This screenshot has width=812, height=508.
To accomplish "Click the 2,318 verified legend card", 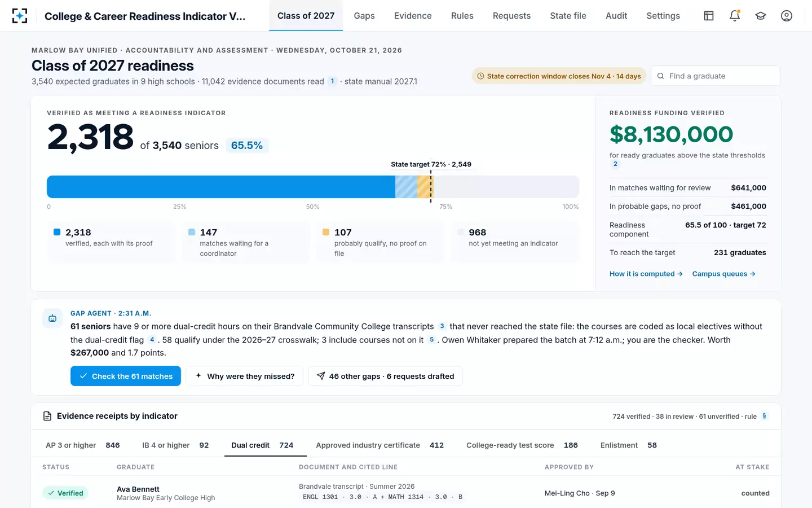I will (x=111, y=242).
